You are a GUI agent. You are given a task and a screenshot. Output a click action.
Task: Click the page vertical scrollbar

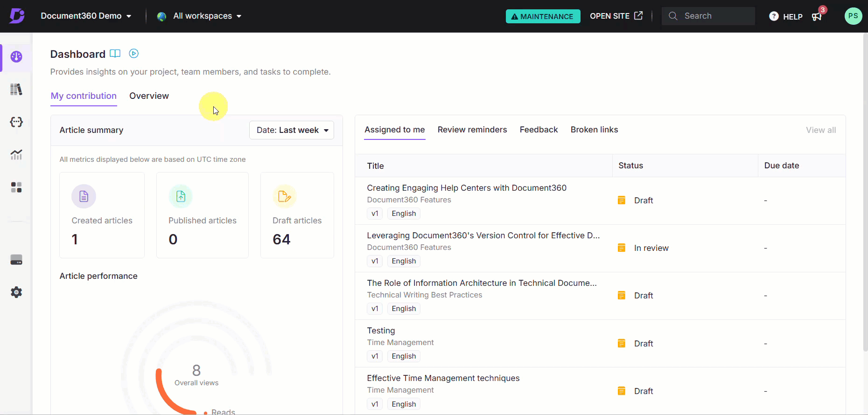865,192
